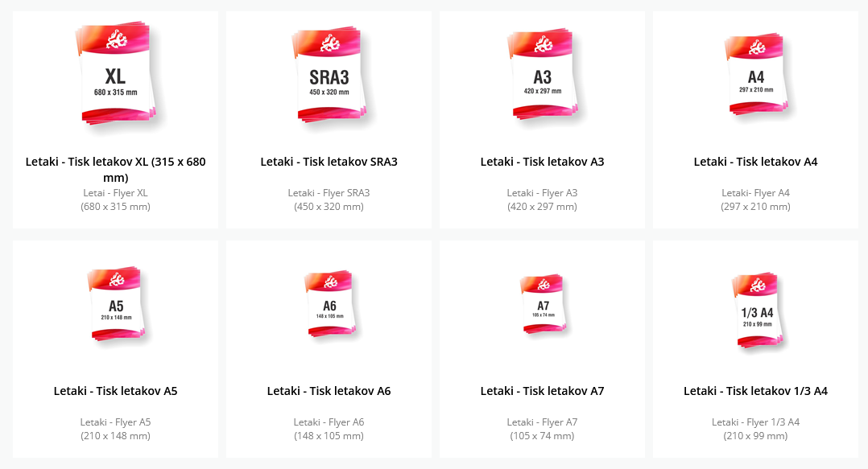Click the Tisk letakov SRA3 title
The width and height of the screenshot is (868, 469).
[329, 162]
